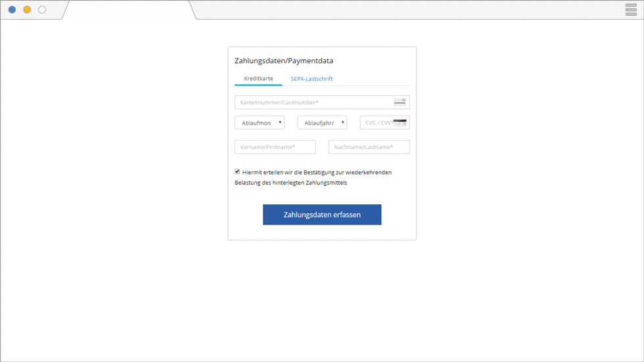Focus the Kartennummer/Cardnumber input field

pos(313,102)
